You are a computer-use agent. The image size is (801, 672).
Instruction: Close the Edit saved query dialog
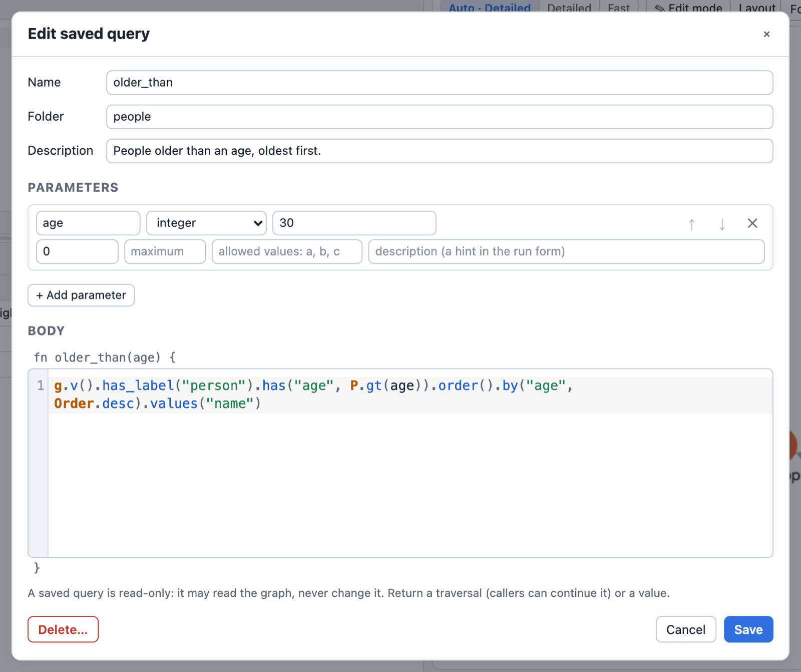coord(766,34)
